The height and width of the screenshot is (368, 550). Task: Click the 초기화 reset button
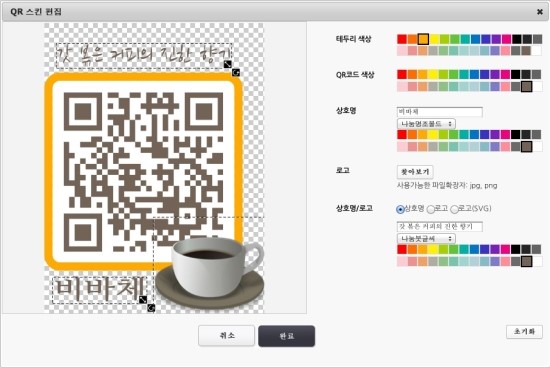click(x=524, y=332)
